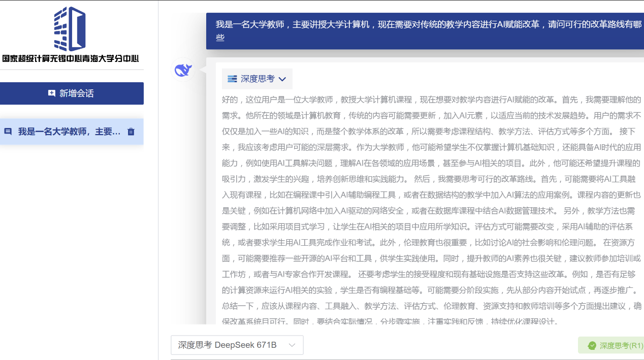Viewport: 644px width, 360px height.
Task: Click the blue building logo graphic
Action: (71, 29)
